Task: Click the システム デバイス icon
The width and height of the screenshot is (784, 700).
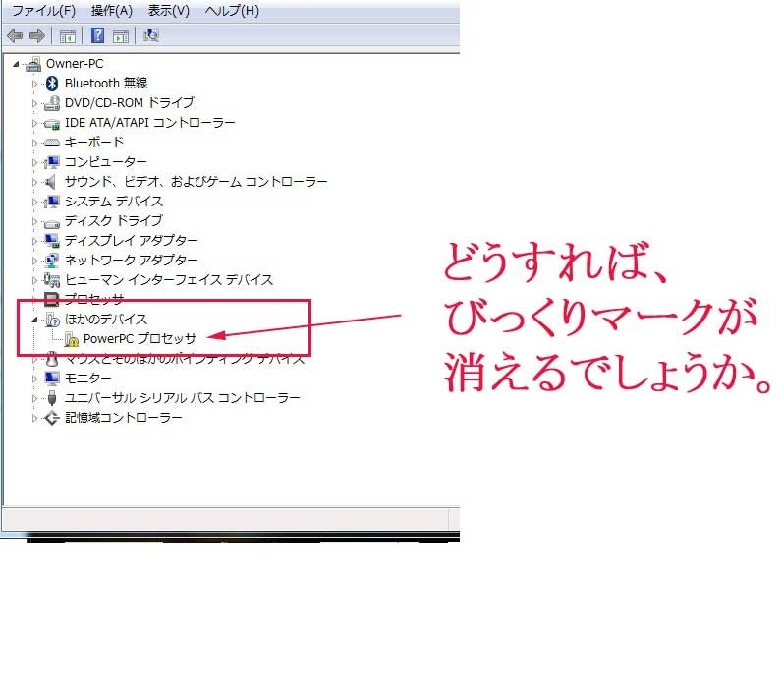Action: (x=51, y=202)
